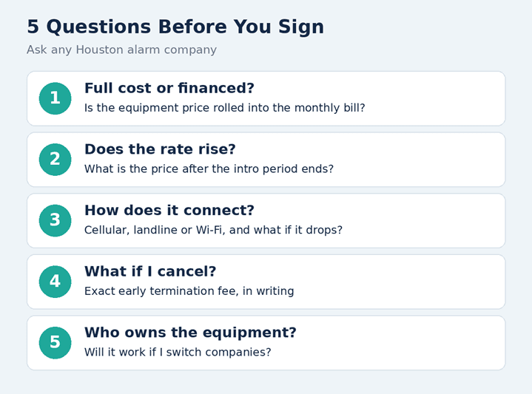Click the 'What if I cancel?' heading
This screenshot has width=532, height=394.
pos(150,271)
